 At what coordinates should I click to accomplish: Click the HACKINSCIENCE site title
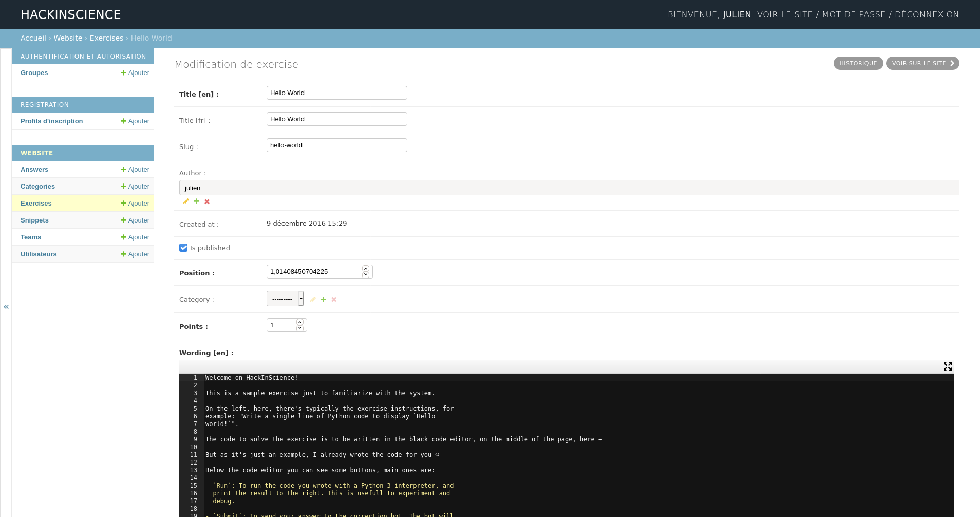click(71, 14)
